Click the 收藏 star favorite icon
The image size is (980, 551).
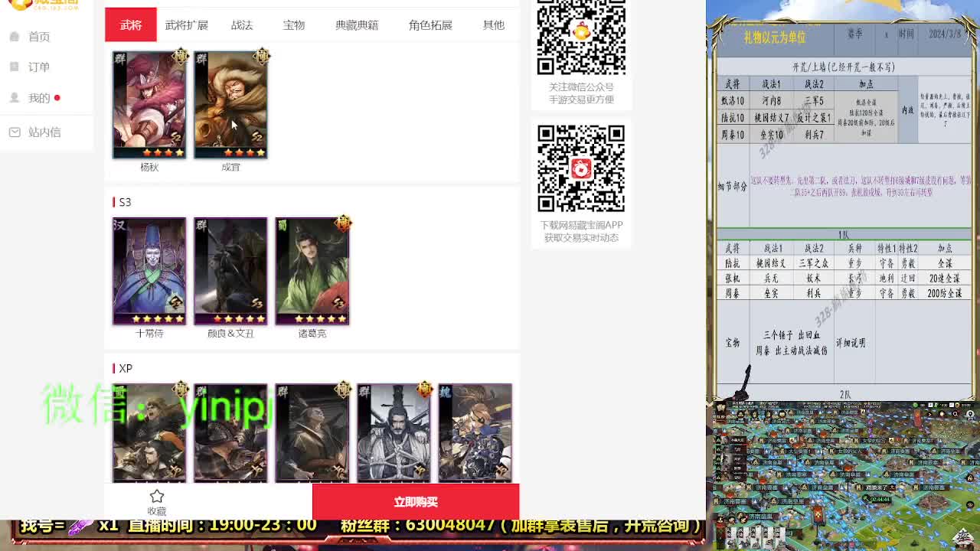click(157, 496)
